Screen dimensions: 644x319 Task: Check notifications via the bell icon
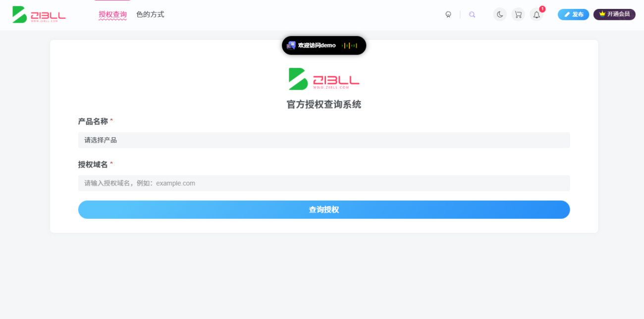click(537, 14)
